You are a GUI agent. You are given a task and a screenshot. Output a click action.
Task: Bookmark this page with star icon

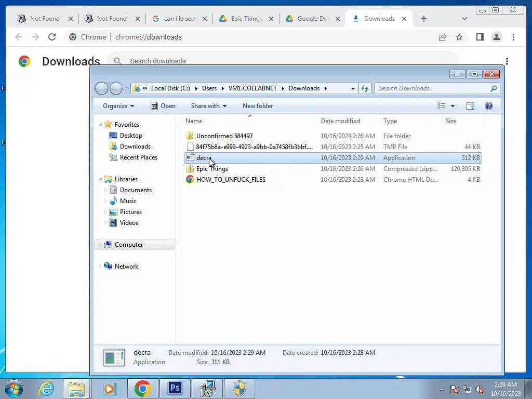pos(459,37)
